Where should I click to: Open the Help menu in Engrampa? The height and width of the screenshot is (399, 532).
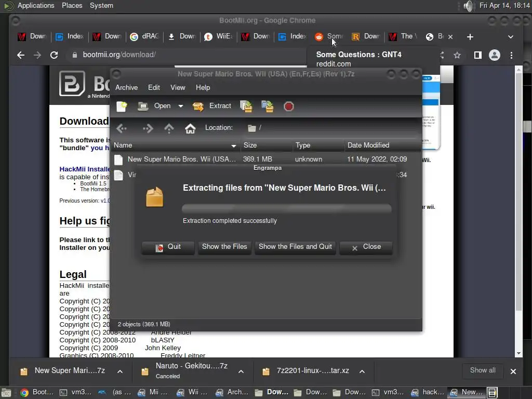(203, 87)
